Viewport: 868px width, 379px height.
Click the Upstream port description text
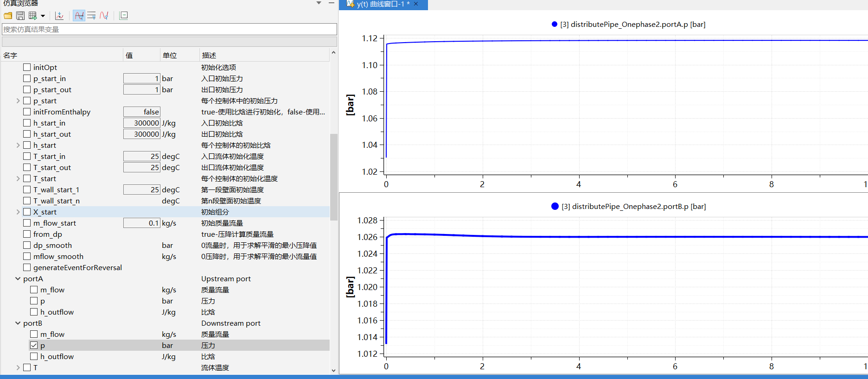pyautogui.click(x=226, y=278)
